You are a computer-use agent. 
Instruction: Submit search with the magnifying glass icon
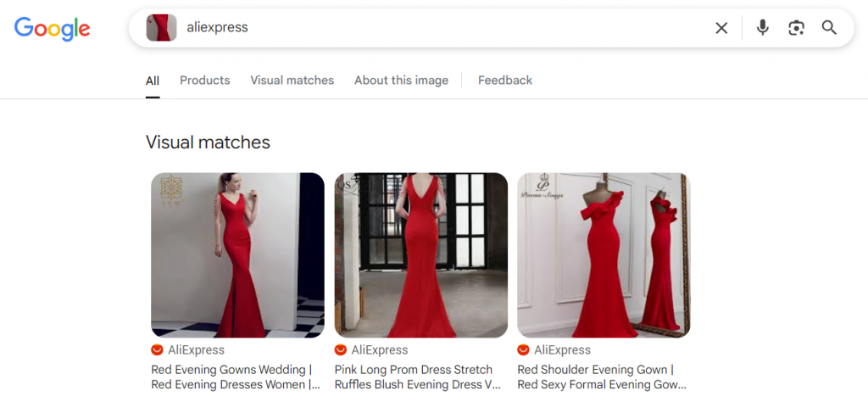pos(829,28)
